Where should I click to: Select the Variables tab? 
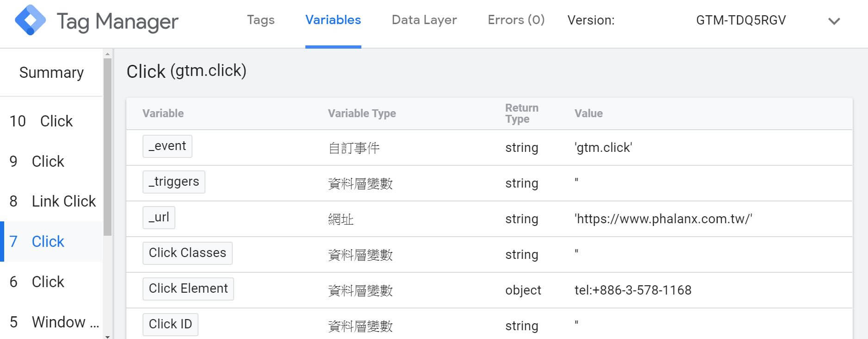tap(333, 20)
